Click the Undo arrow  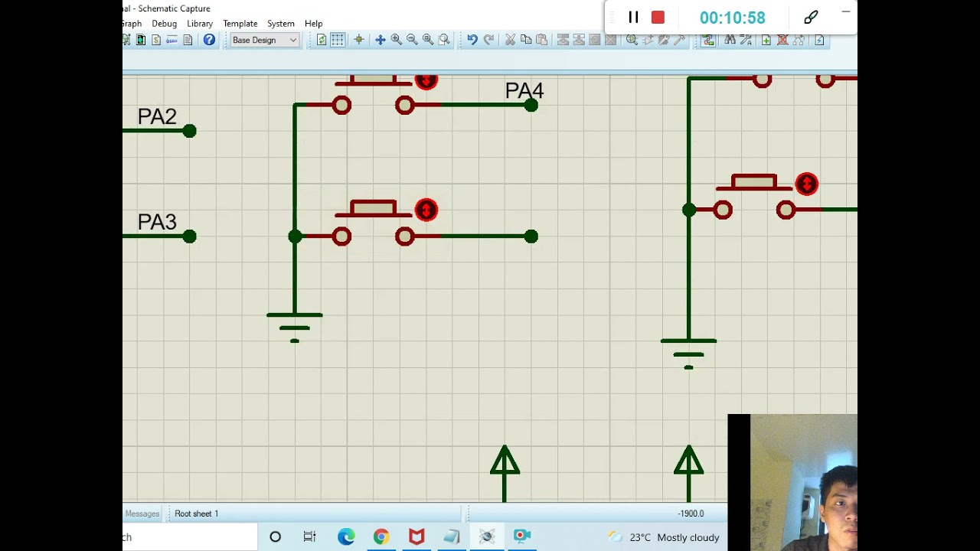click(472, 40)
